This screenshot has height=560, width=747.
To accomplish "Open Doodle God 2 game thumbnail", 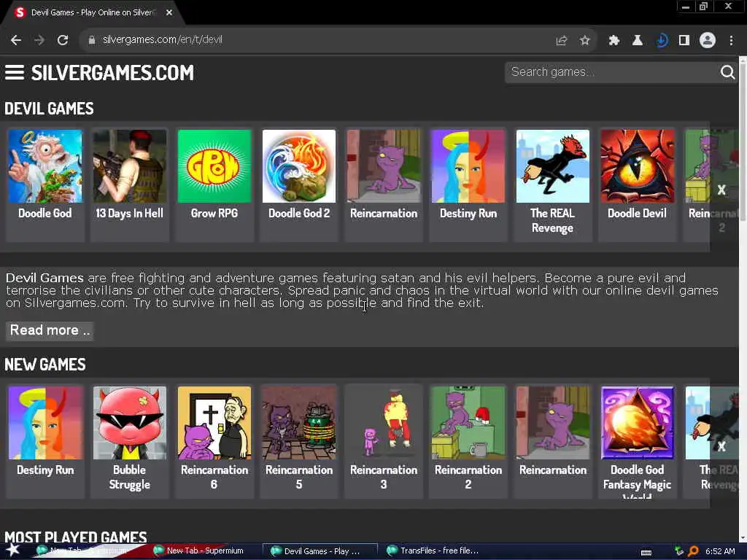I will pos(299,166).
